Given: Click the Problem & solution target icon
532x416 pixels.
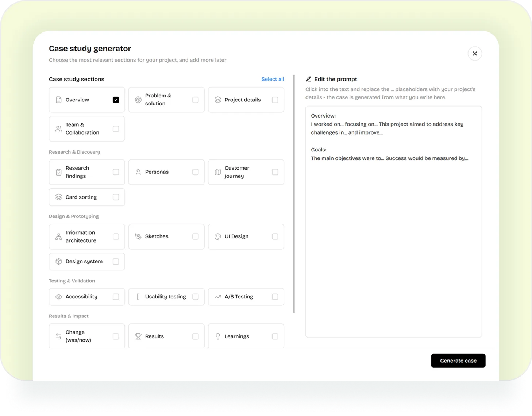Looking at the screenshot, I should click(138, 100).
